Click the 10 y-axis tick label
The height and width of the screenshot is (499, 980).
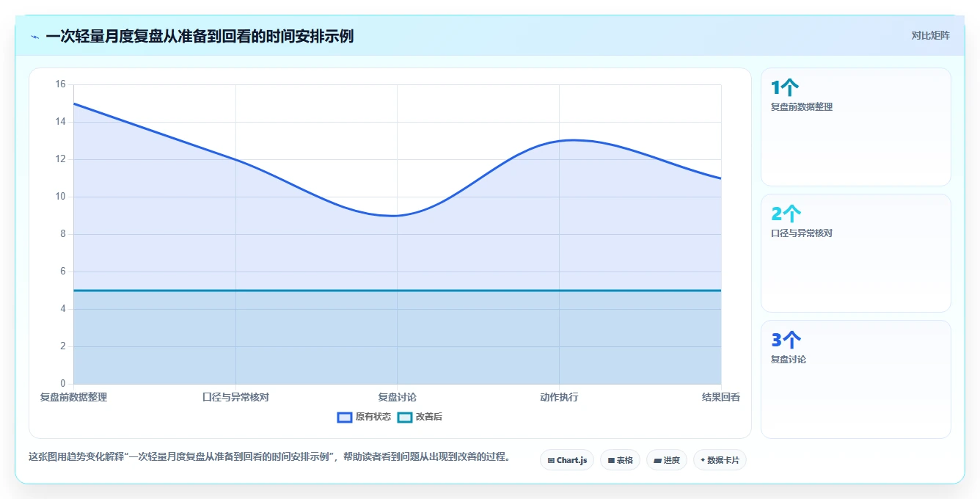coord(60,197)
